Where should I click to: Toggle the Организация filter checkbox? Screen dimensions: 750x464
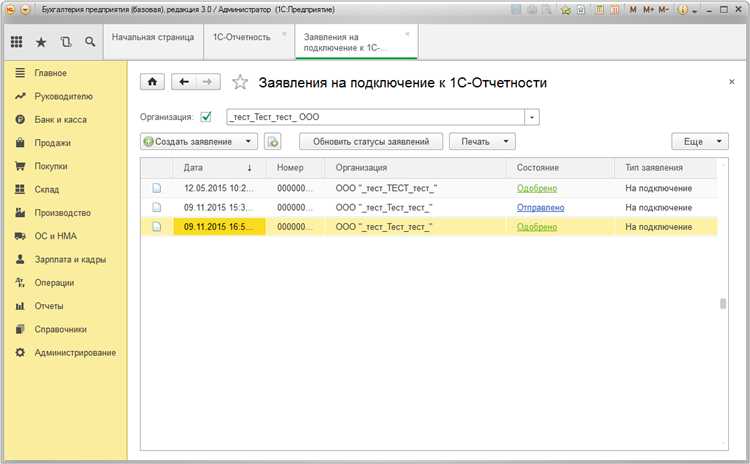(206, 117)
